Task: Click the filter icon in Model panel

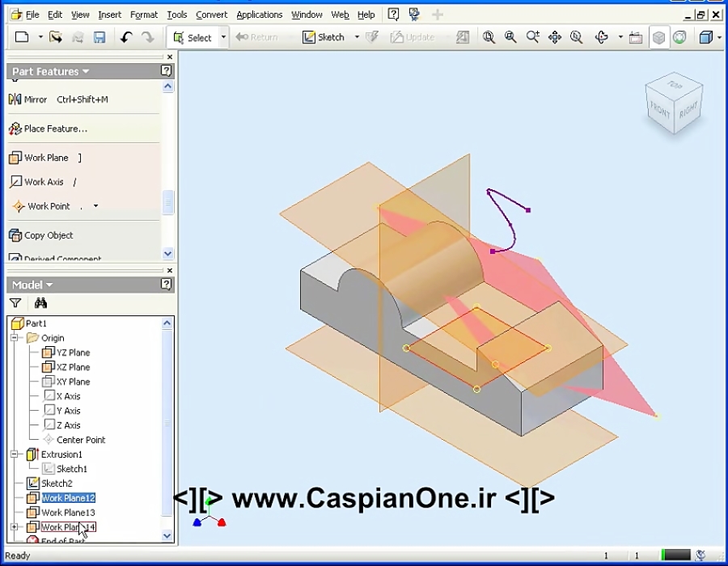Action: [x=15, y=302]
